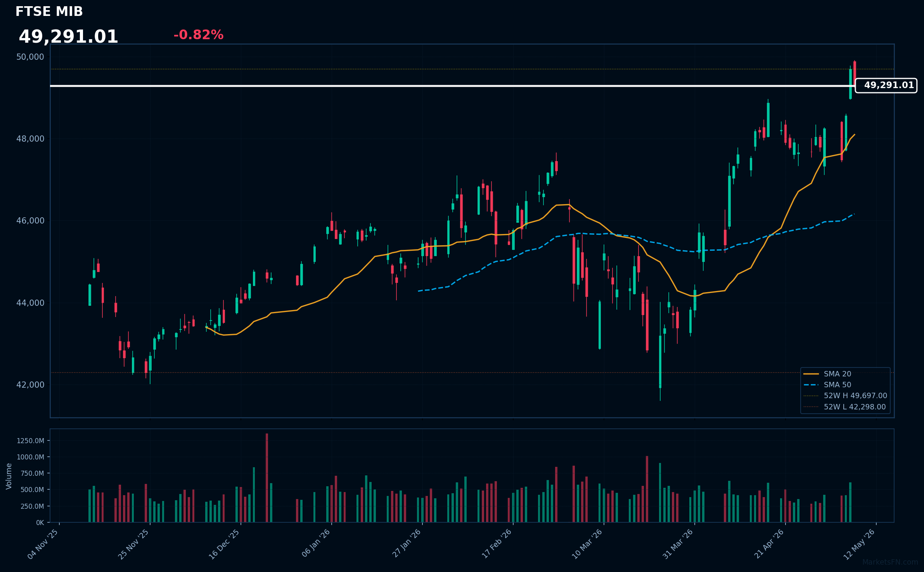This screenshot has width=924, height=572.
Task: Click the 1250.0M volume axis label
Action: (x=30, y=441)
